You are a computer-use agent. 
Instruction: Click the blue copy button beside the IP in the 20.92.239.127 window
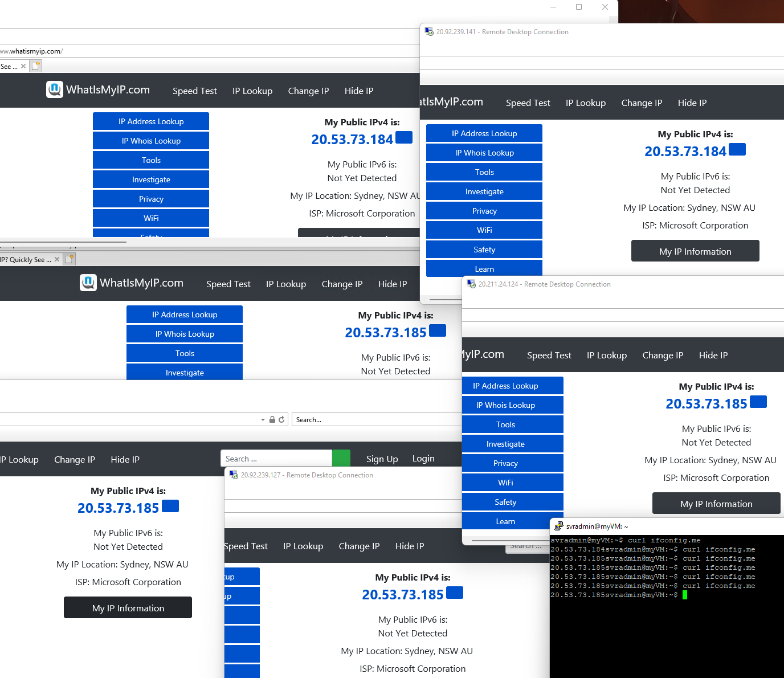click(455, 593)
